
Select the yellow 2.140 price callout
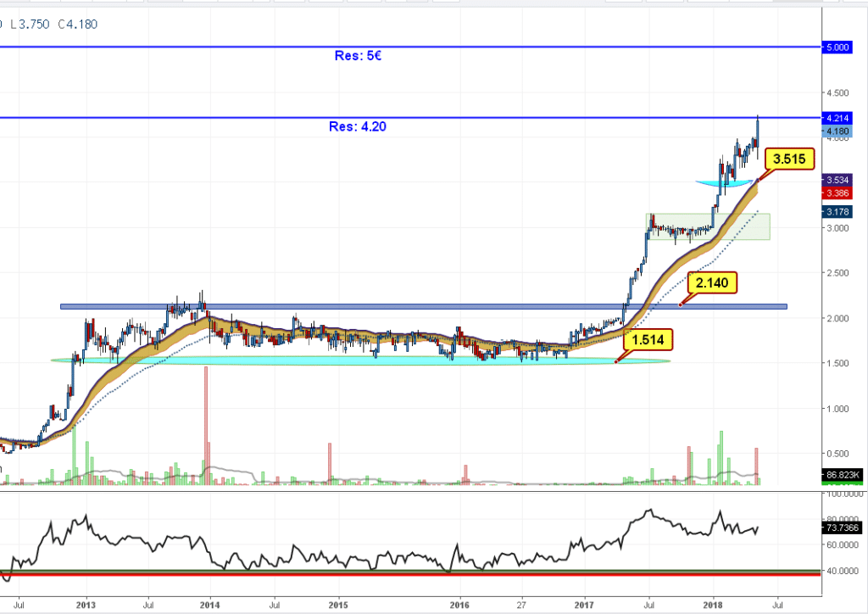click(712, 283)
